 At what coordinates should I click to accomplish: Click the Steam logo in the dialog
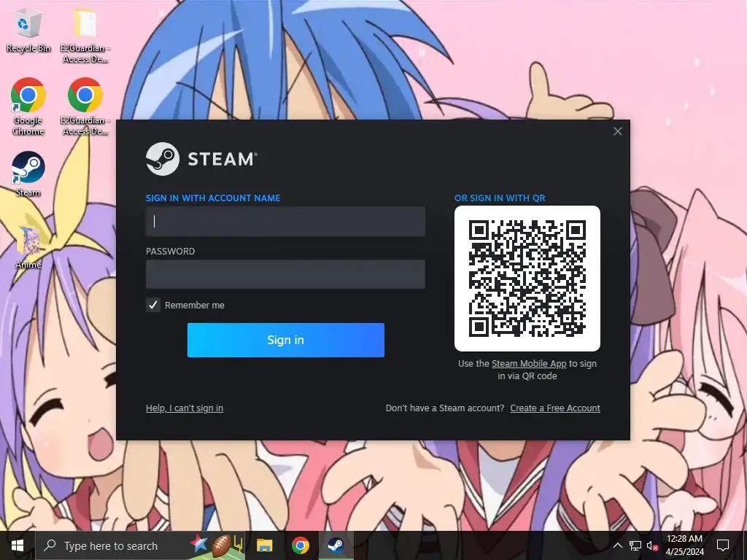(201, 159)
